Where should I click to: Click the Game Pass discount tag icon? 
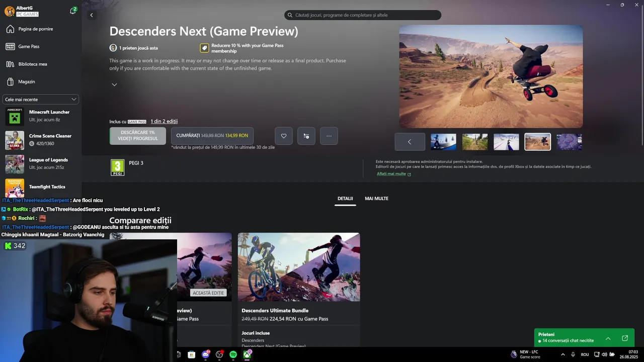point(204,48)
